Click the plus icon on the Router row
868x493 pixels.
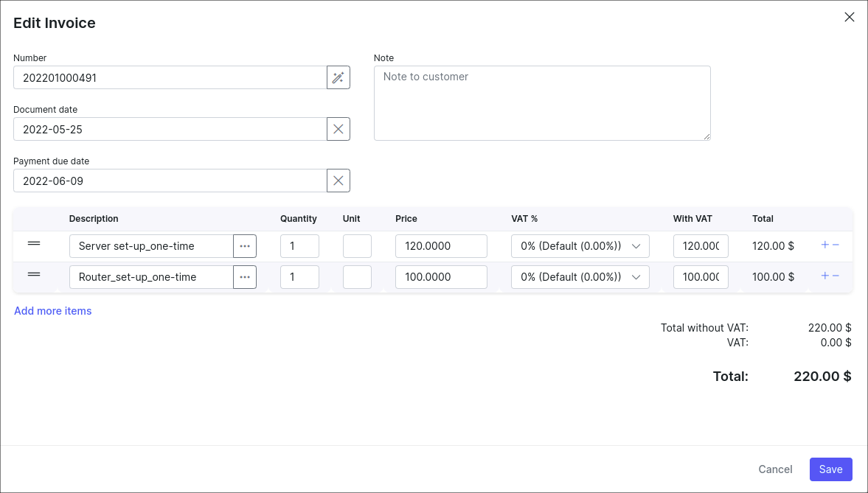click(x=825, y=276)
